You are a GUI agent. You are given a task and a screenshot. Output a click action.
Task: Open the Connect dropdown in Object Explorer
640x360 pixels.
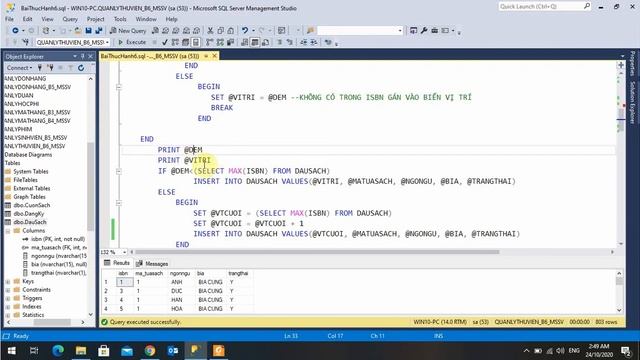(x=19, y=68)
